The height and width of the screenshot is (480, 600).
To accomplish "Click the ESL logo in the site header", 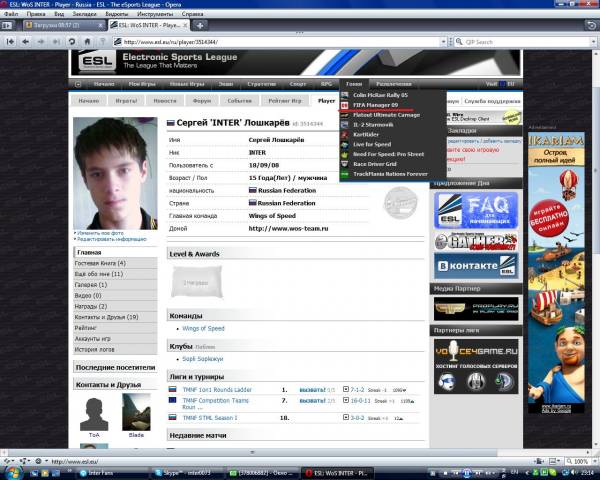I will pyautogui.click(x=97, y=61).
